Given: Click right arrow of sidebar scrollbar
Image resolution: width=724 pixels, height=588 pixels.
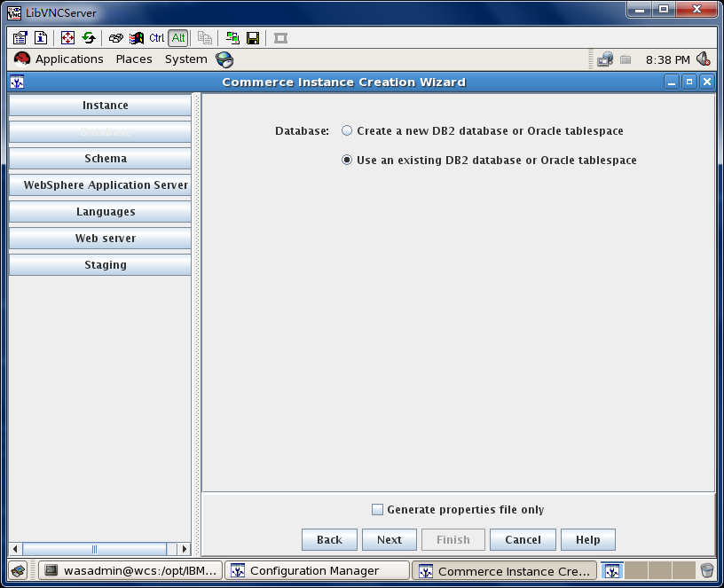Looking at the screenshot, I should click(185, 549).
